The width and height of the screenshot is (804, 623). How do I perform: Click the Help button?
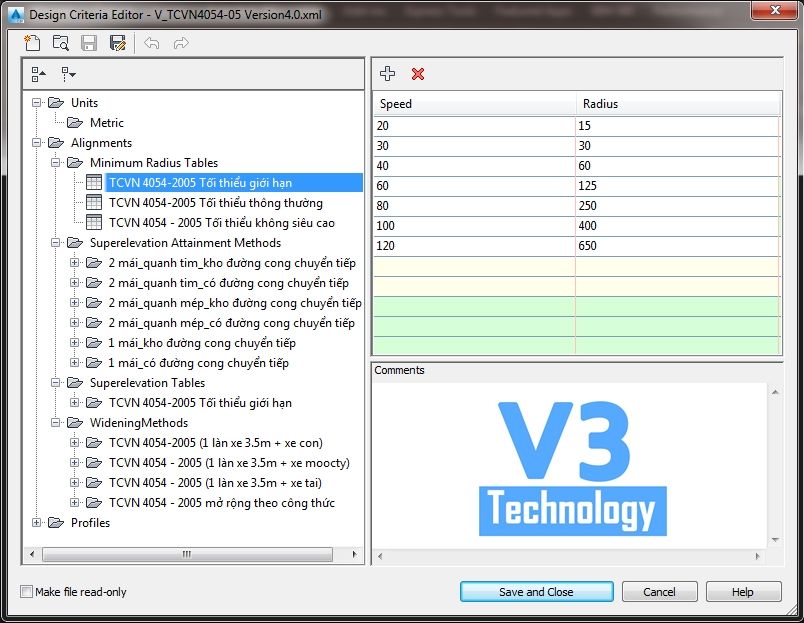(743, 592)
